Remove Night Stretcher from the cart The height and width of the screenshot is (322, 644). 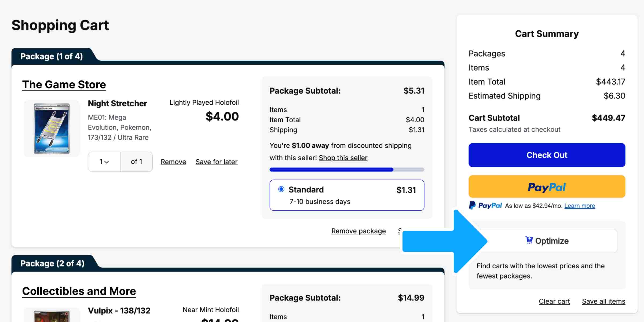point(173,162)
